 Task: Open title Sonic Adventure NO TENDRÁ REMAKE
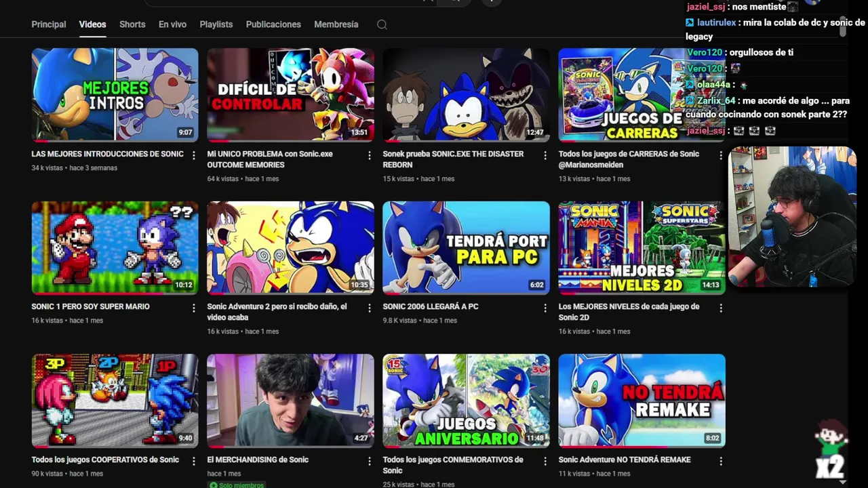pos(625,460)
